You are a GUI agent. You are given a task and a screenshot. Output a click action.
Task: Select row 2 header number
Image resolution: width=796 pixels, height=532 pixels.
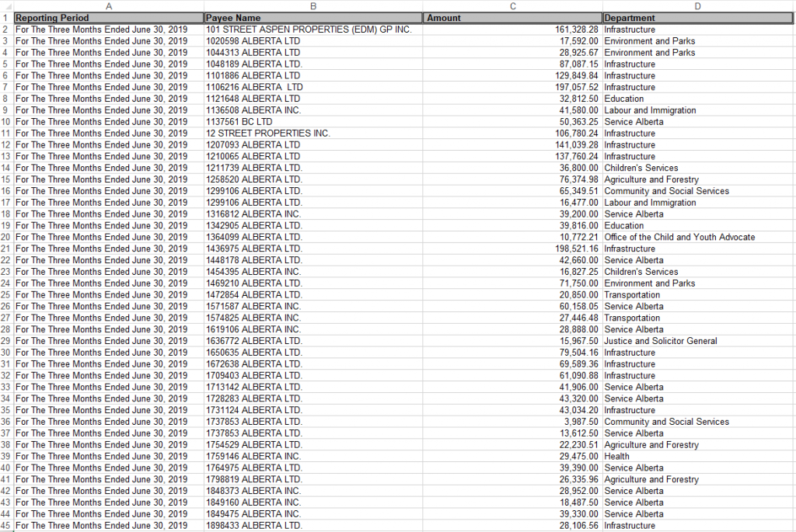pyautogui.click(x=6, y=30)
